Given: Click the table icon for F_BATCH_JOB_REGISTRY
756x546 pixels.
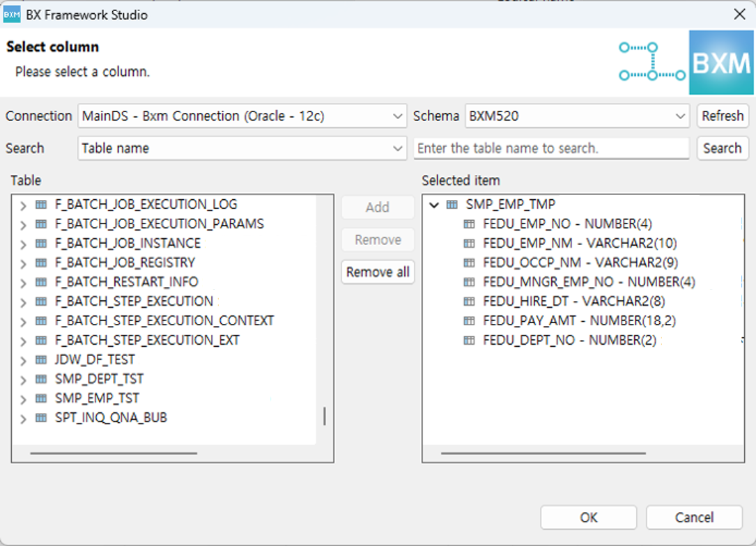Looking at the screenshot, I should [40, 264].
